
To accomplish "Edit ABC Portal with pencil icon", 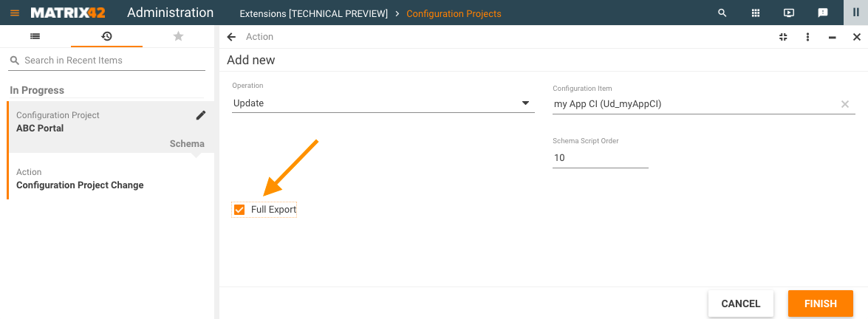I will (201, 115).
